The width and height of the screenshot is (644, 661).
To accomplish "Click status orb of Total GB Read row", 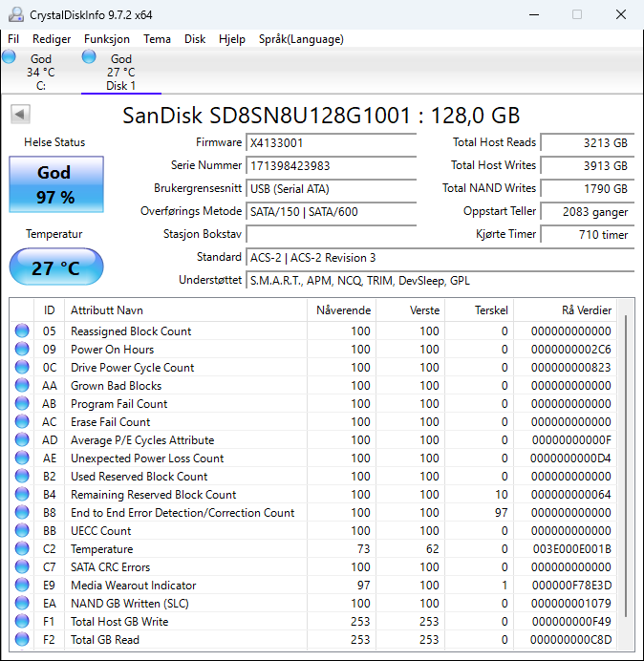I will (x=22, y=639).
